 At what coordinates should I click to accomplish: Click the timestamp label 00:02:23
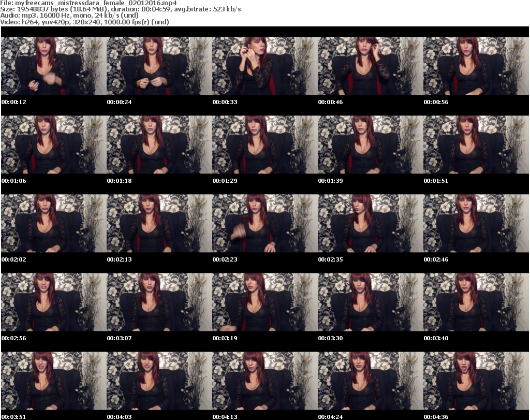point(225,259)
